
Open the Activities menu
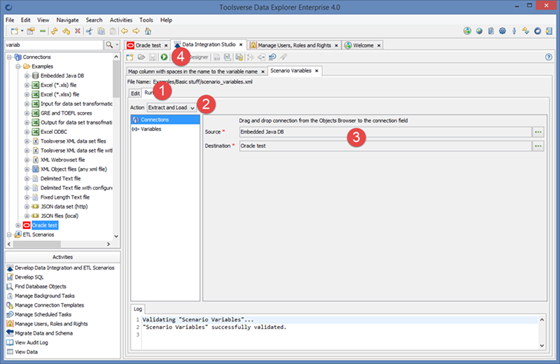click(121, 20)
